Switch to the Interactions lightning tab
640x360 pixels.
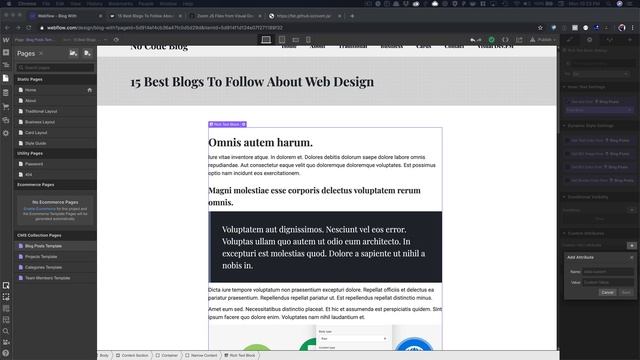pos(630,40)
